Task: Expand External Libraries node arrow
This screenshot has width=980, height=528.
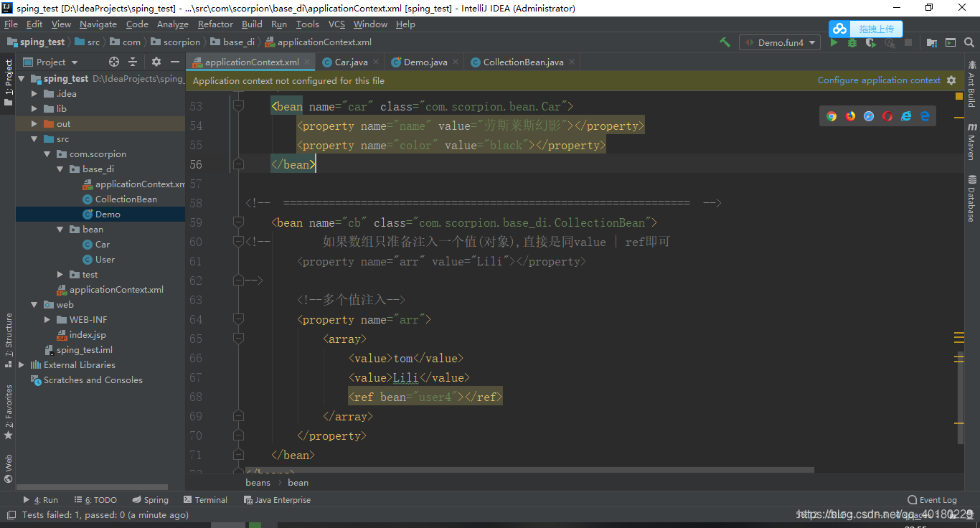Action: pos(22,364)
